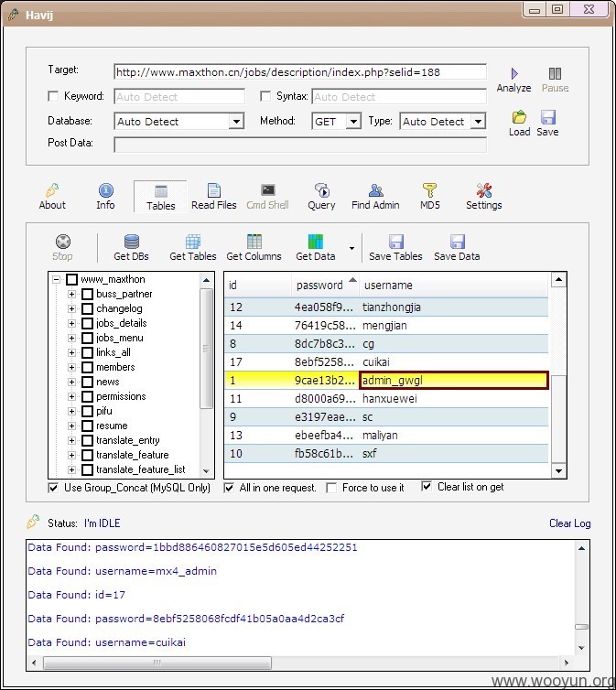
Task: Open the Load folder icon
Action: click(519, 117)
